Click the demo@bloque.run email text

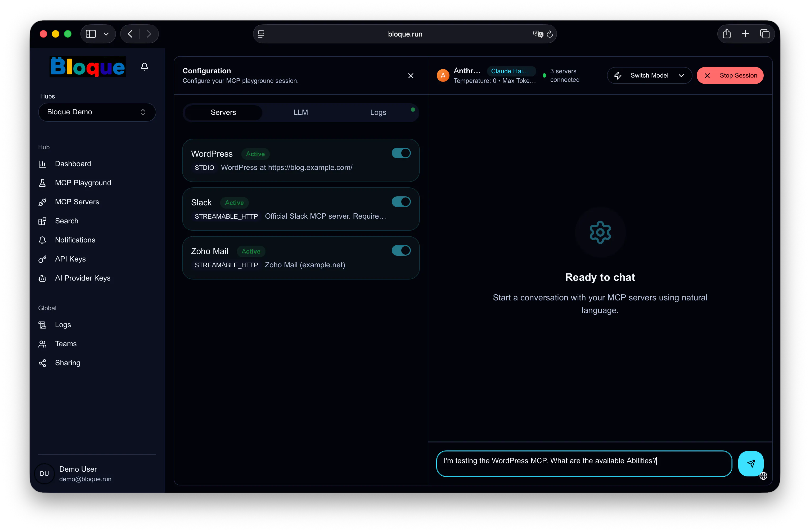(x=85, y=479)
